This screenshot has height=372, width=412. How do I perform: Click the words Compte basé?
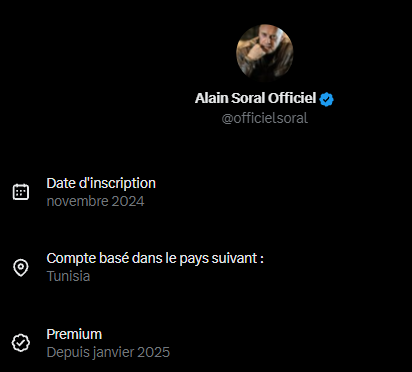88,258
